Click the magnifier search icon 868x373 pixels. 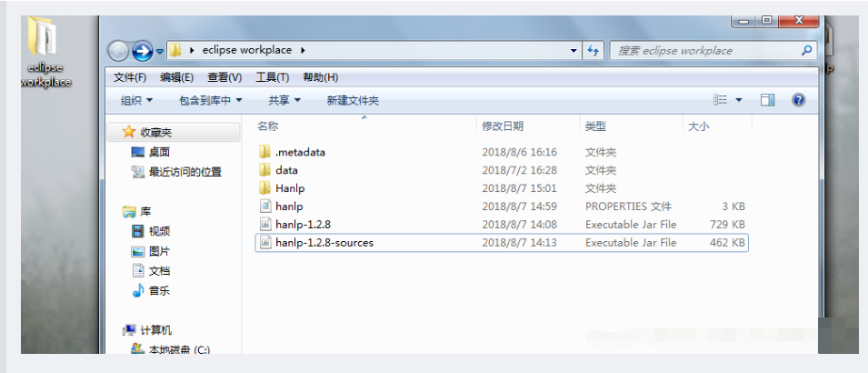tap(806, 50)
